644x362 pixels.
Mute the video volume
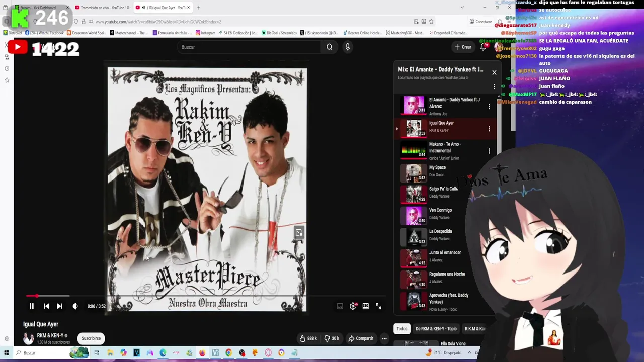pyautogui.click(x=75, y=306)
